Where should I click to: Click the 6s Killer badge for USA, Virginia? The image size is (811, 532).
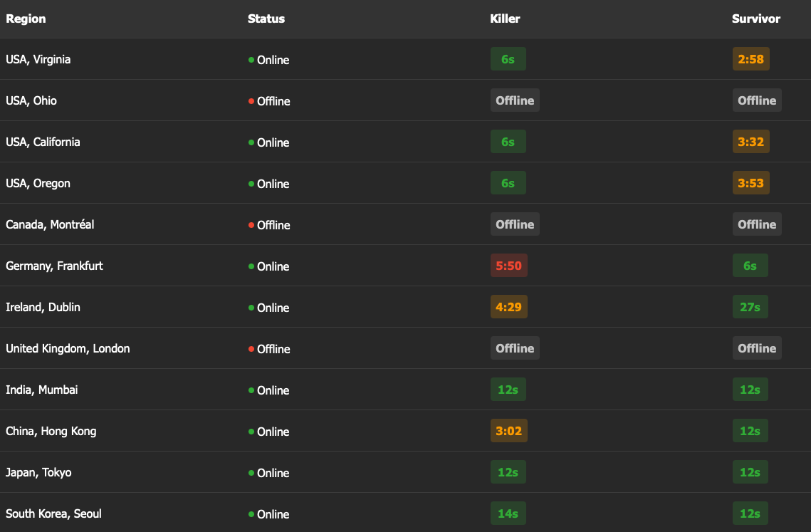pos(508,59)
